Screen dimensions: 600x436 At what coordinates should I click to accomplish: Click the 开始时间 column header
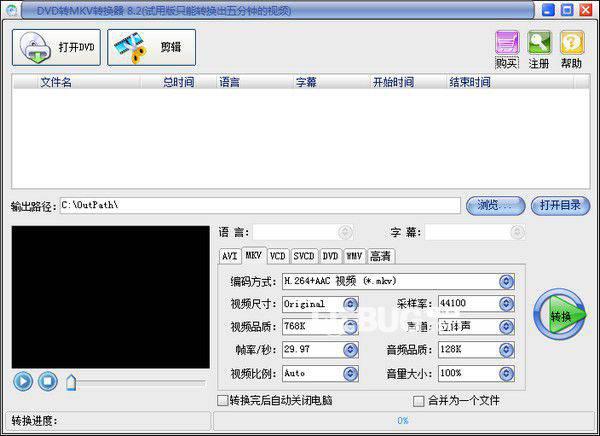[408, 82]
